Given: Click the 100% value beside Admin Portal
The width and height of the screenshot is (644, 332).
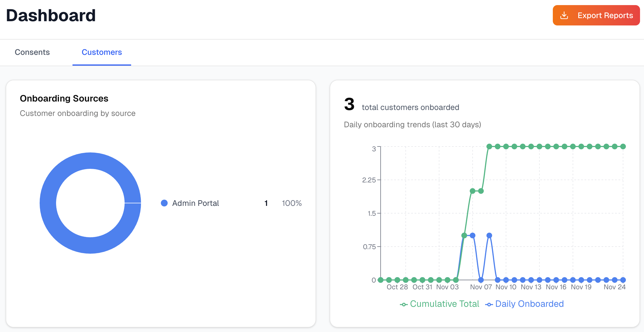Looking at the screenshot, I should [x=292, y=203].
